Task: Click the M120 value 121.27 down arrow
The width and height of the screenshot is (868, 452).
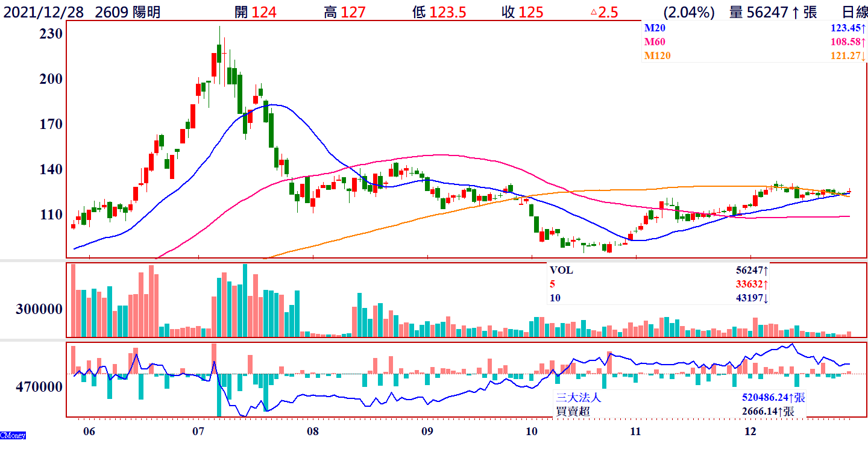Action: (x=864, y=55)
